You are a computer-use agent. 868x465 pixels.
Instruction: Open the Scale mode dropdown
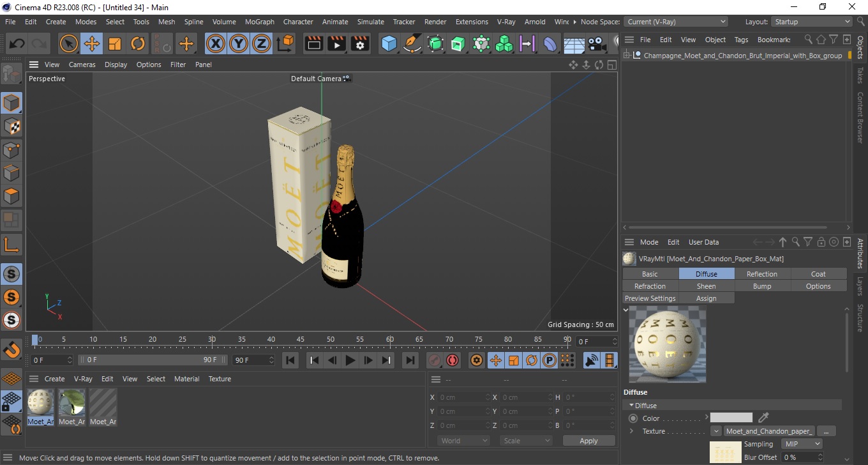[526, 441]
